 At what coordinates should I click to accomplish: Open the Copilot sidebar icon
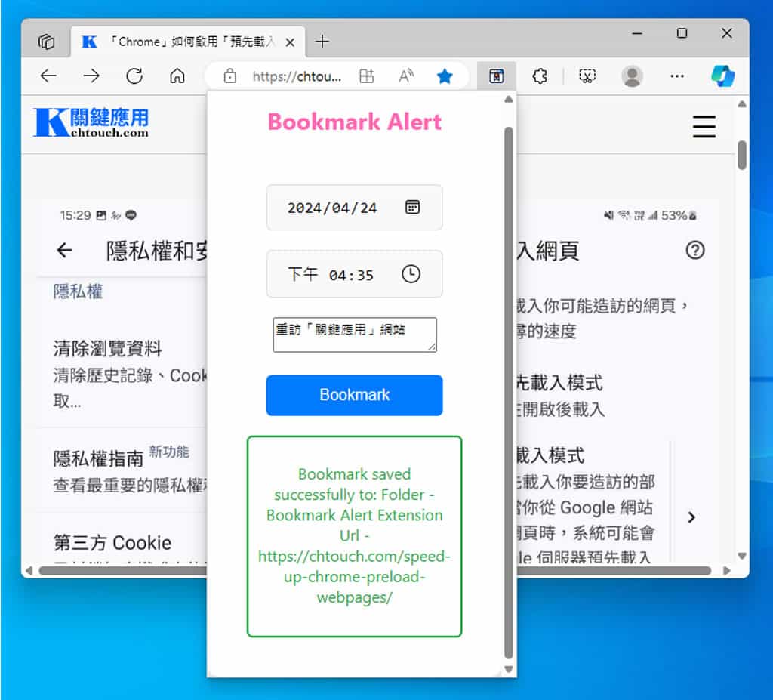(x=722, y=76)
